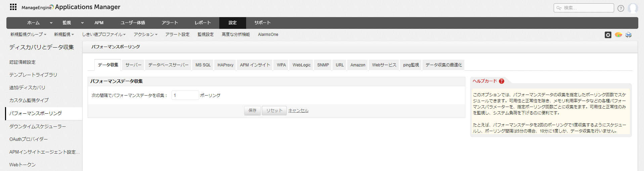Open ダウンタイムスケジューラー in the sidebar
This screenshot has width=644, height=171.
click(x=38, y=126)
